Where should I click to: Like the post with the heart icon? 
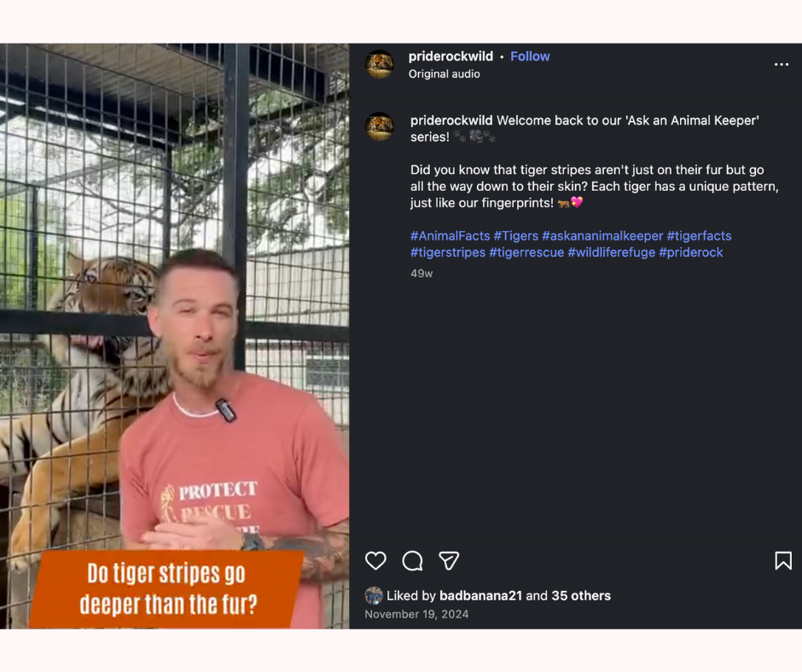click(x=375, y=561)
